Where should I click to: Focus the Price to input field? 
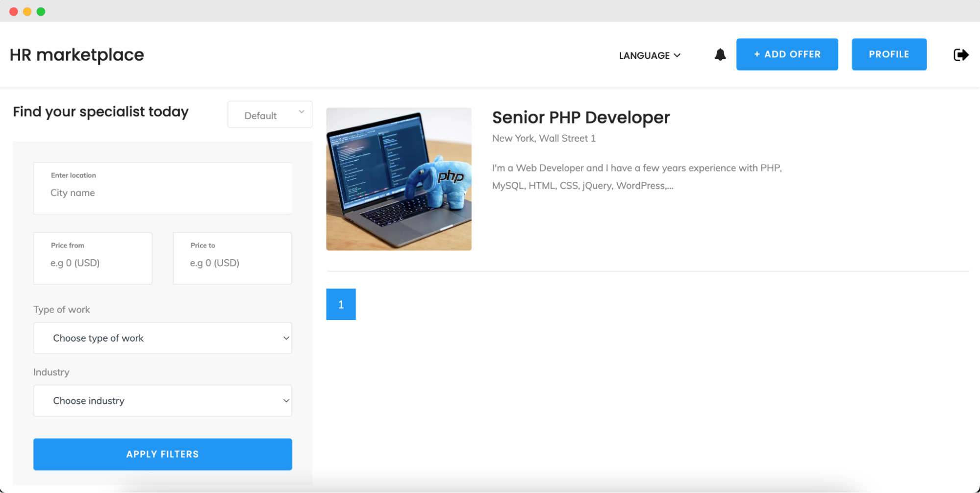pos(232,258)
